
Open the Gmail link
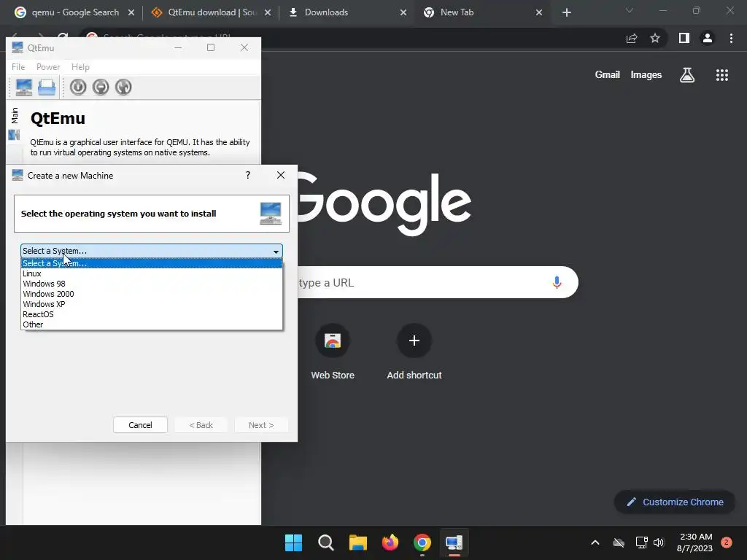pos(608,75)
